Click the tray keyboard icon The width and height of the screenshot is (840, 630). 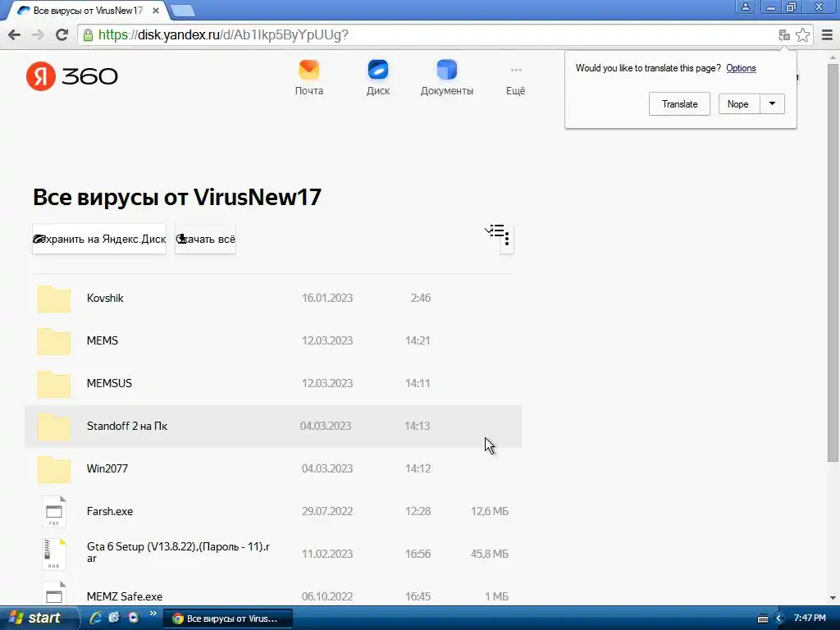click(763, 619)
